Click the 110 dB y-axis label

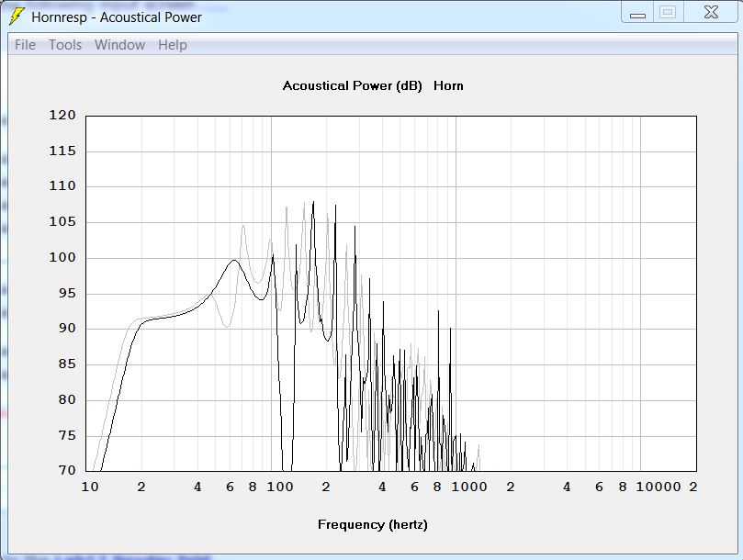pos(62,185)
